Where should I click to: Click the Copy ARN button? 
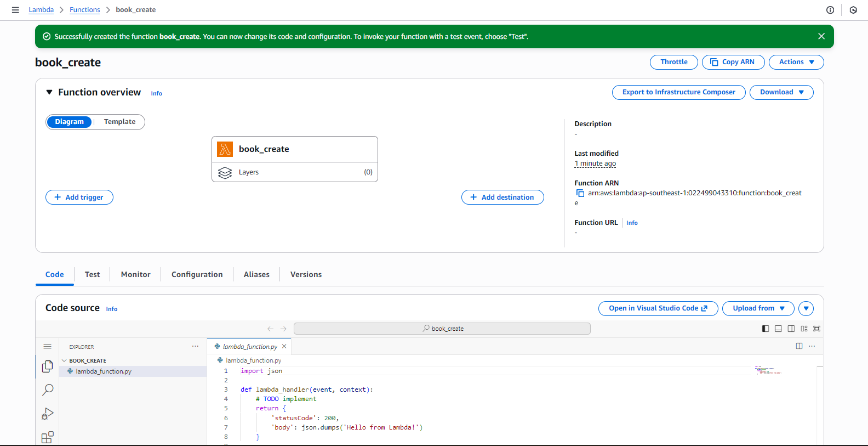point(733,62)
